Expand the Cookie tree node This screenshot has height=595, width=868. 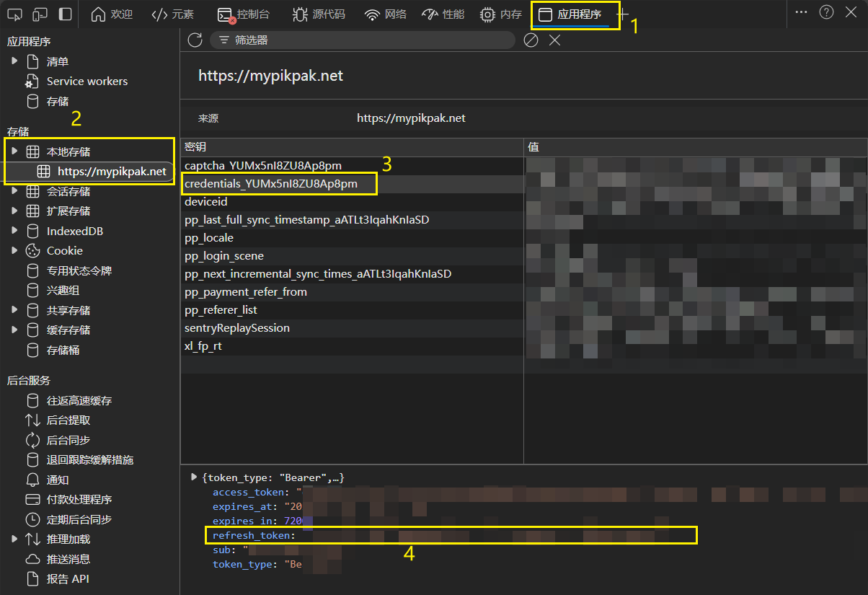pos(14,250)
